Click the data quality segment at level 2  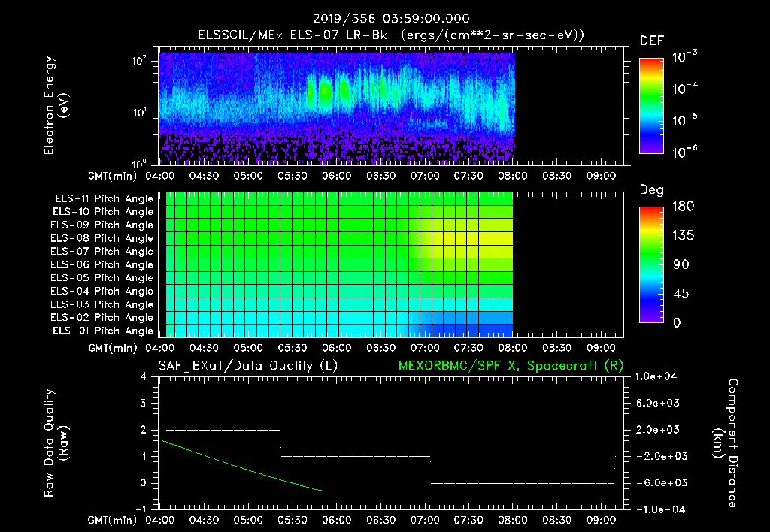click(x=223, y=430)
